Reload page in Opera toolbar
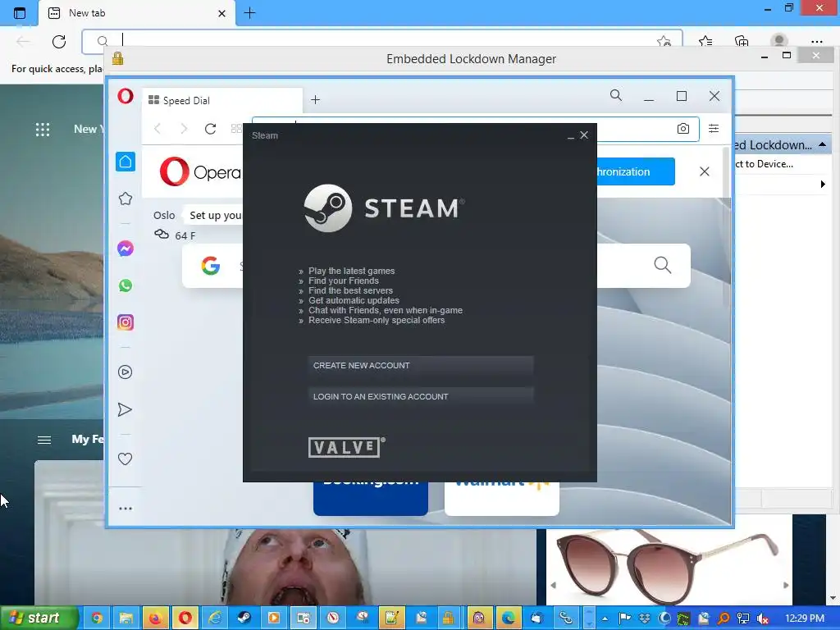This screenshot has height=630, width=840. (x=210, y=129)
